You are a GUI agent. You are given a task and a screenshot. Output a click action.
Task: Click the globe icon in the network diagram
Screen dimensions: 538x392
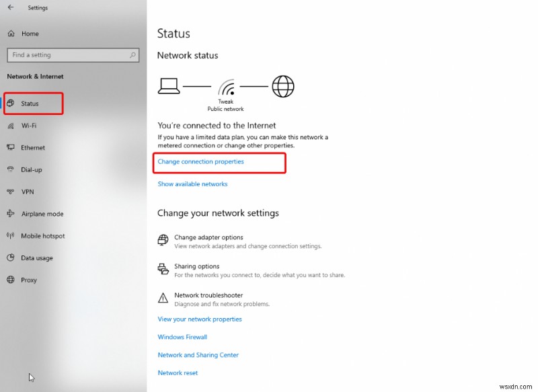pos(282,86)
